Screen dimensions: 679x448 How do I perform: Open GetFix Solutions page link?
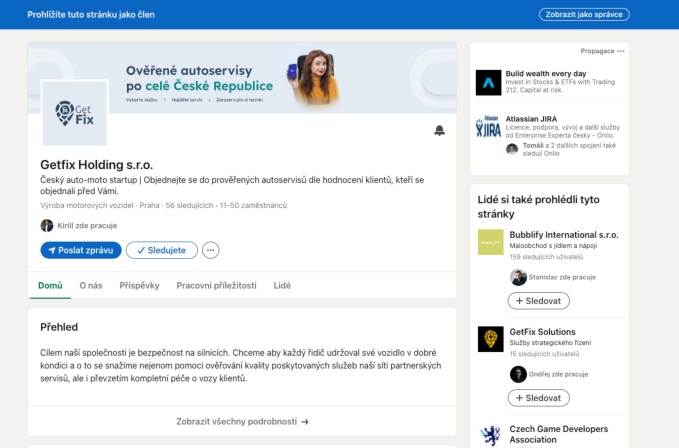tap(542, 332)
